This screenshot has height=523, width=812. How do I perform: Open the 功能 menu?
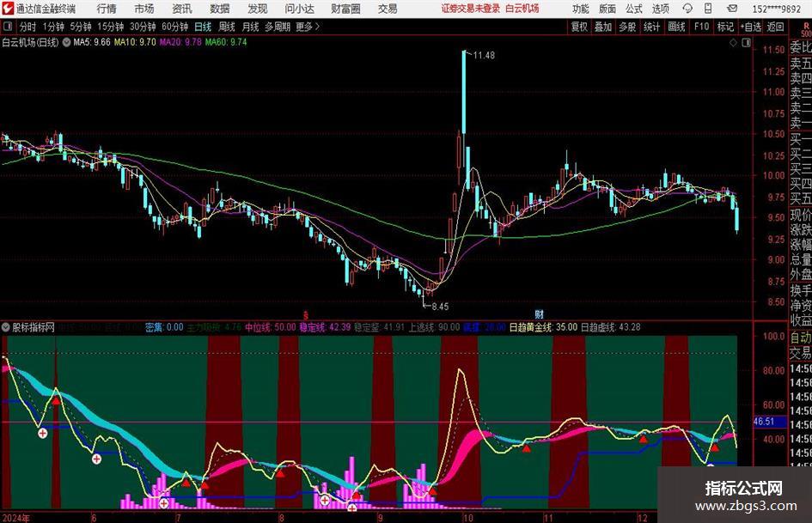point(581,9)
